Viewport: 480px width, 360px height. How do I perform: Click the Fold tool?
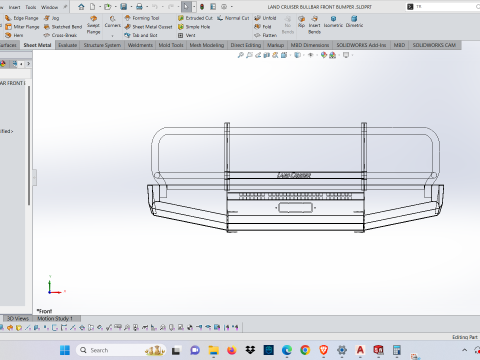(263, 27)
